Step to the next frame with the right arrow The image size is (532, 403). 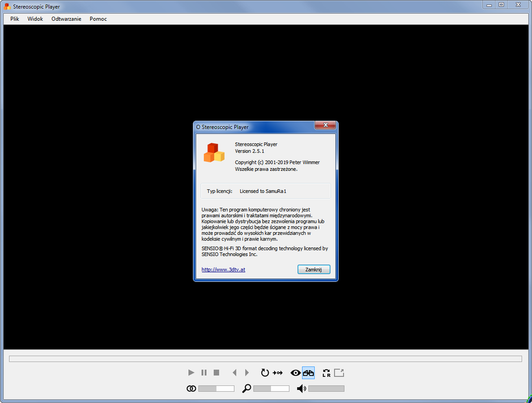[x=247, y=373]
